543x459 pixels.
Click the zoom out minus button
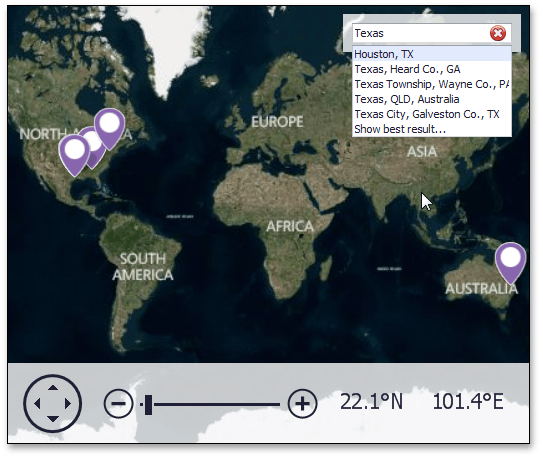point(118,404)
